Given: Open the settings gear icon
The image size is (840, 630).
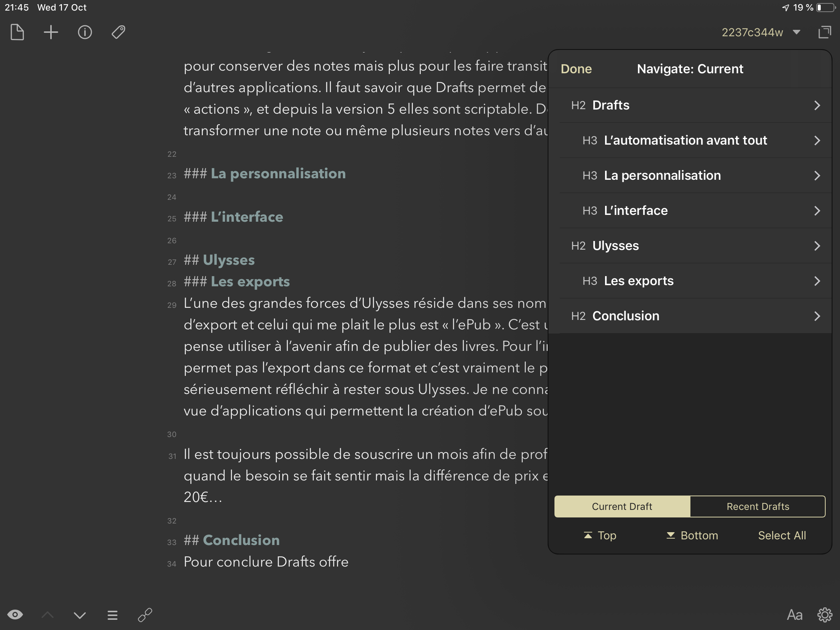Looking at the screenshot, I should click(825, 615).
